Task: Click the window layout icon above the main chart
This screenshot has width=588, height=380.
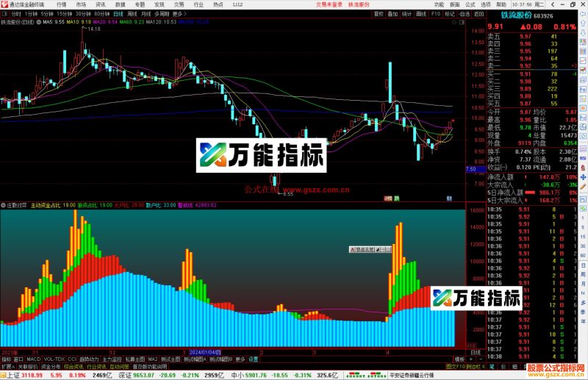Action: [462, 22]
